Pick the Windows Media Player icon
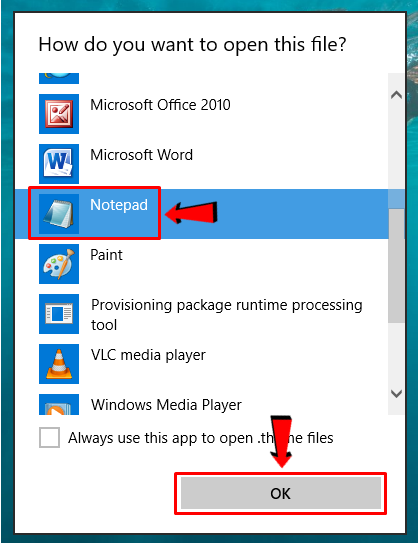Screen dimensions: 418x543 tap(59, 404)
